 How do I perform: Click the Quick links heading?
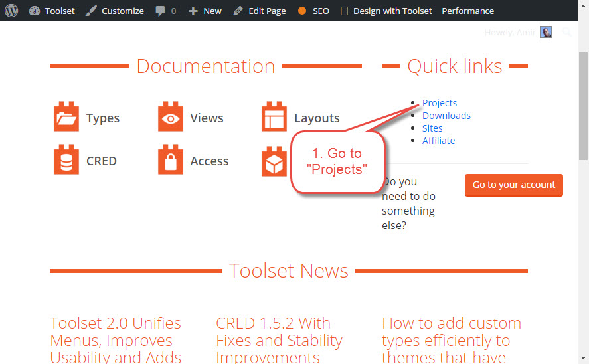pos(454,66)
